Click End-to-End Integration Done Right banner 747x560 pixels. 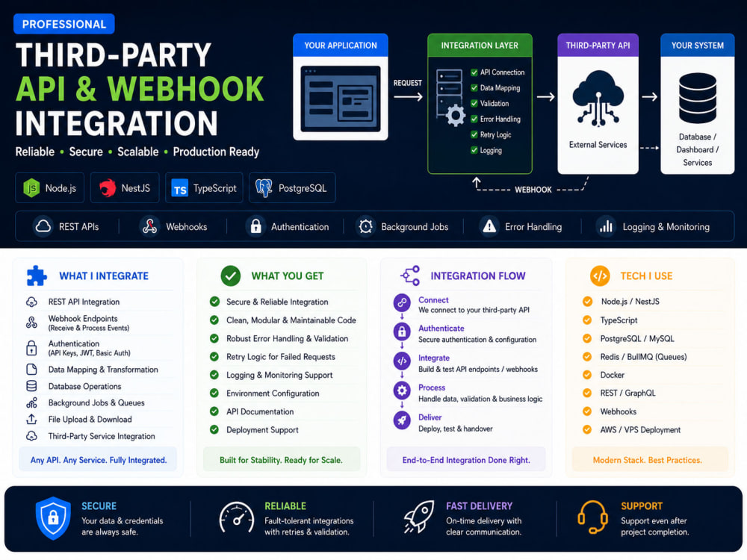tap(466, 459)
